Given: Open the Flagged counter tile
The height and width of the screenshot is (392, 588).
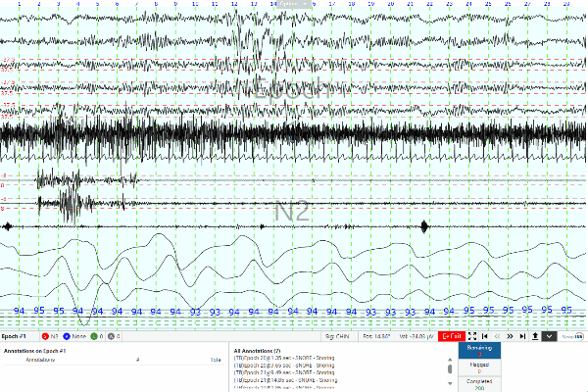Looking at the screenshot, I should [x=479, y=367].
